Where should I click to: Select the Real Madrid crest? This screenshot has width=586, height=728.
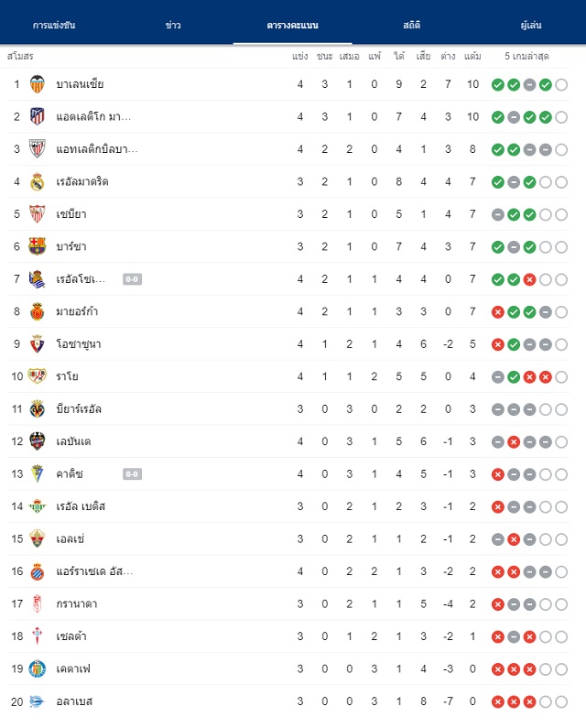[x=38, y=181]
